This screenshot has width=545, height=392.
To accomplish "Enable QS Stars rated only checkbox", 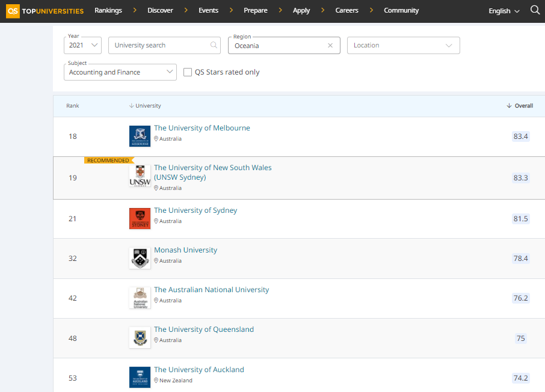I will (x=188, y=72).
